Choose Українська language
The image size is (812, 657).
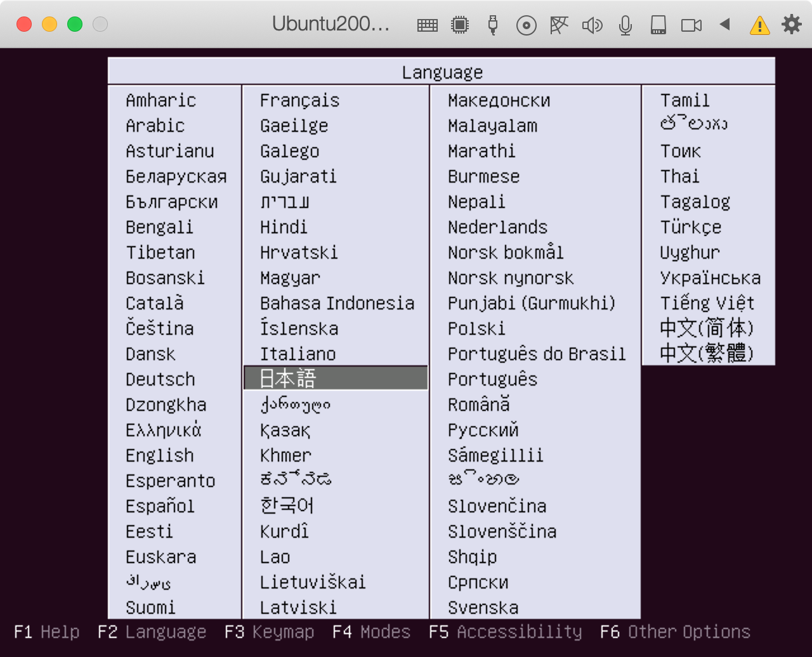pyautogui.click(x=710, y=278)
